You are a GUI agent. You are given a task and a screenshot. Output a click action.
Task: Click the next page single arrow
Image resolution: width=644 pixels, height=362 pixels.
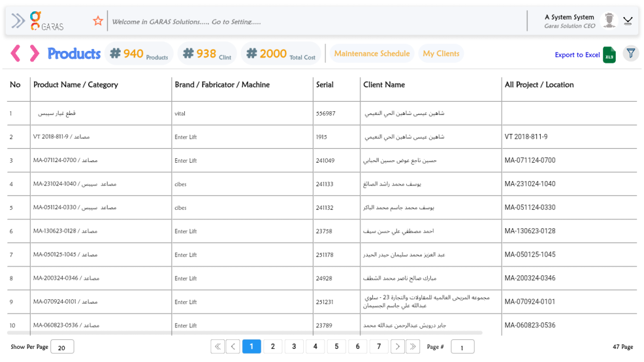click(x=397, y=346)
